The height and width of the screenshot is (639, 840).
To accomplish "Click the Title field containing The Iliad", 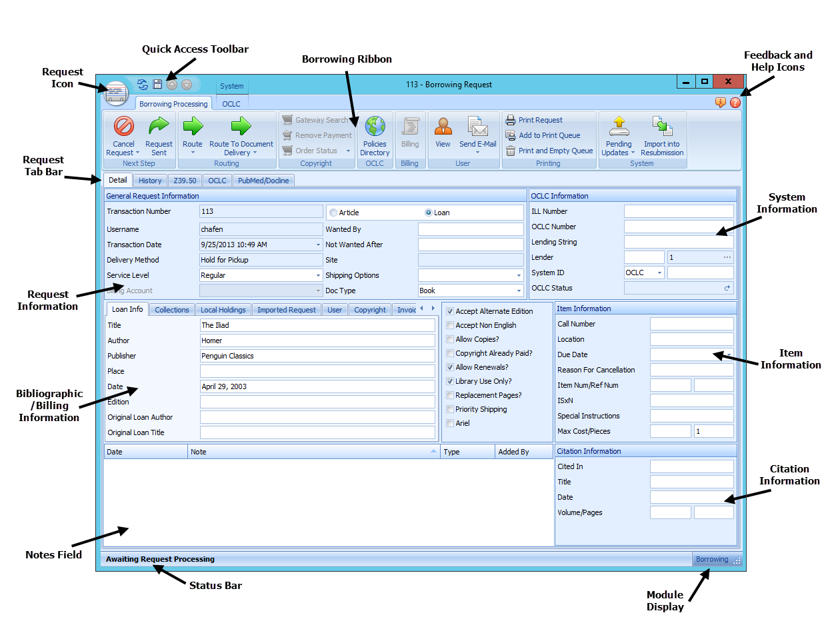I will tap(318, 324).
